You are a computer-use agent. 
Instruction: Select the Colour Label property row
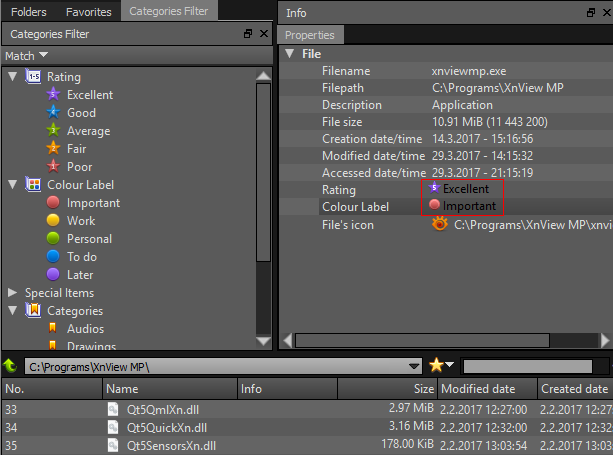[x=466, y=206]
